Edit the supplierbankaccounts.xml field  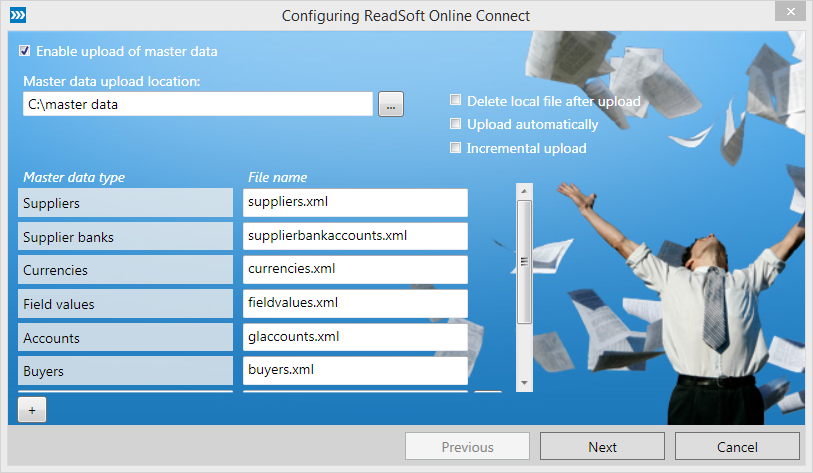point(355,236)
